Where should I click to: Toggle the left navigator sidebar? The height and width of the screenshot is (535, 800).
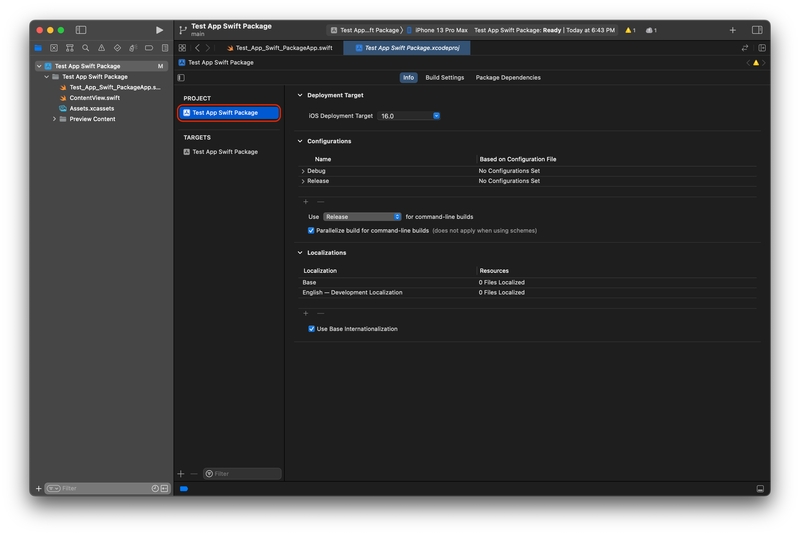pyautogui.click(x=81, y=30)
